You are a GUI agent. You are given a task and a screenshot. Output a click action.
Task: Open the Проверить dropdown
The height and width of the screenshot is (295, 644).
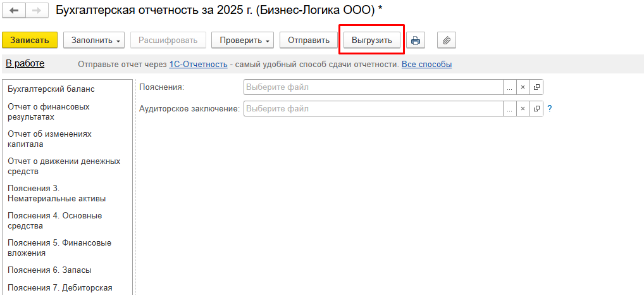coord(243,41)
